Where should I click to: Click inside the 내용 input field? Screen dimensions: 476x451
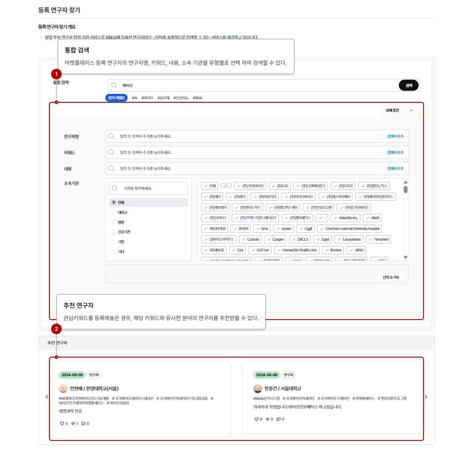[x=220, y=168]
